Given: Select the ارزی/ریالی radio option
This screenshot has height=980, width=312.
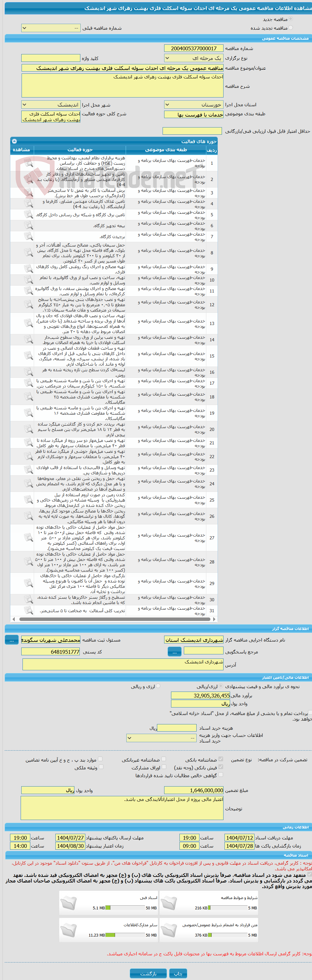Looking at the screenshot, I should [221, 686].
